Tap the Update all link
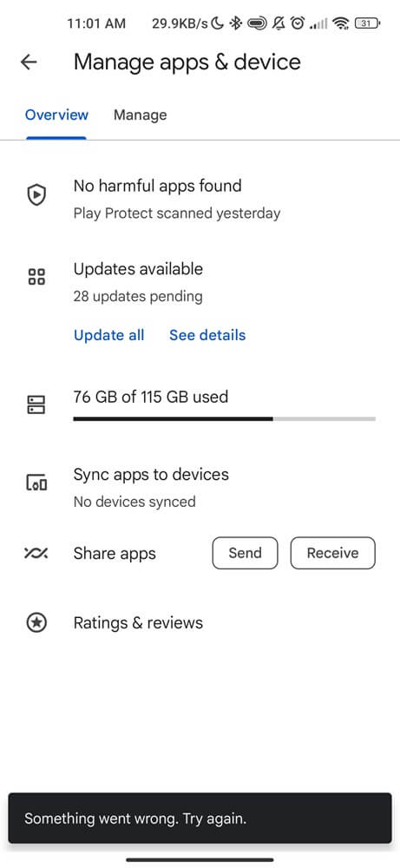This screenshot has height=868, width=400. click(x=109, y=335)
